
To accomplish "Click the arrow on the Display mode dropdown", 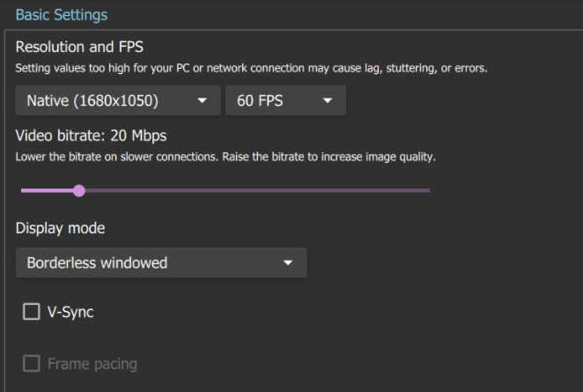I will (287, 263).
